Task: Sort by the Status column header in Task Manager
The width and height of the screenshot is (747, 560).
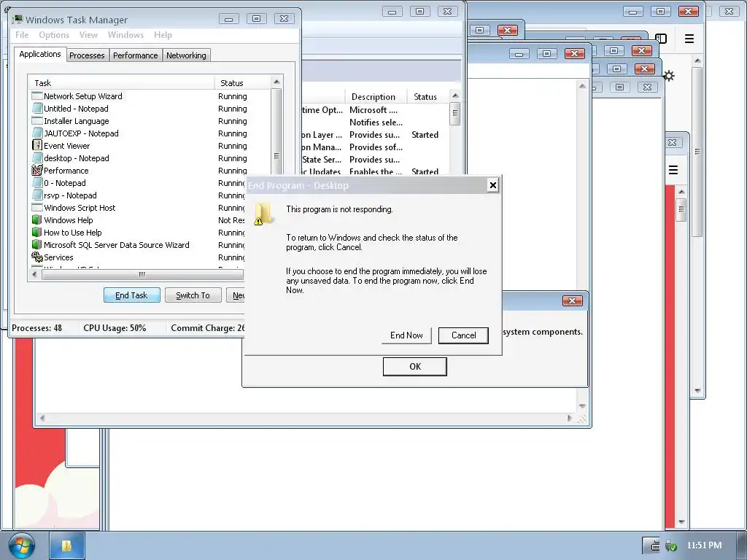Action: (x=243, y=83)
